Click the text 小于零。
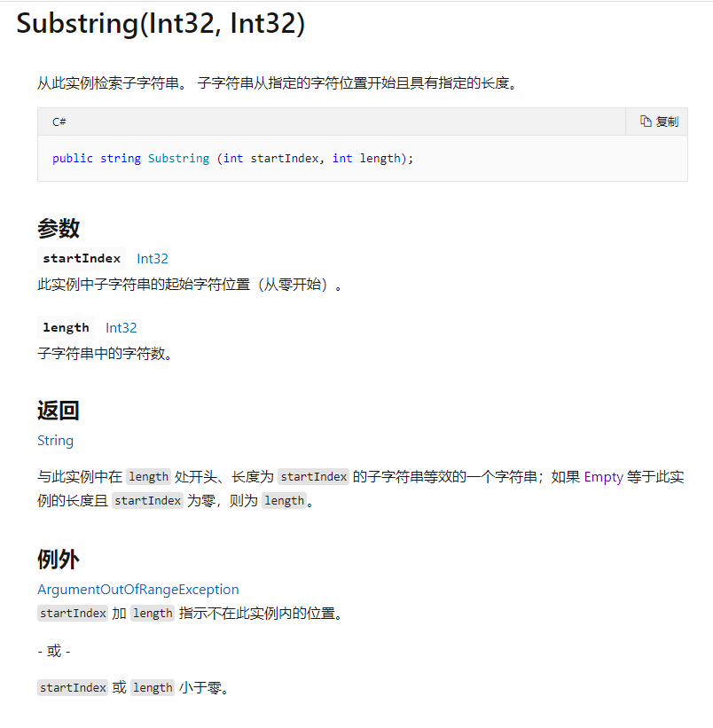The image size is (713, 728). click(204, 687)
